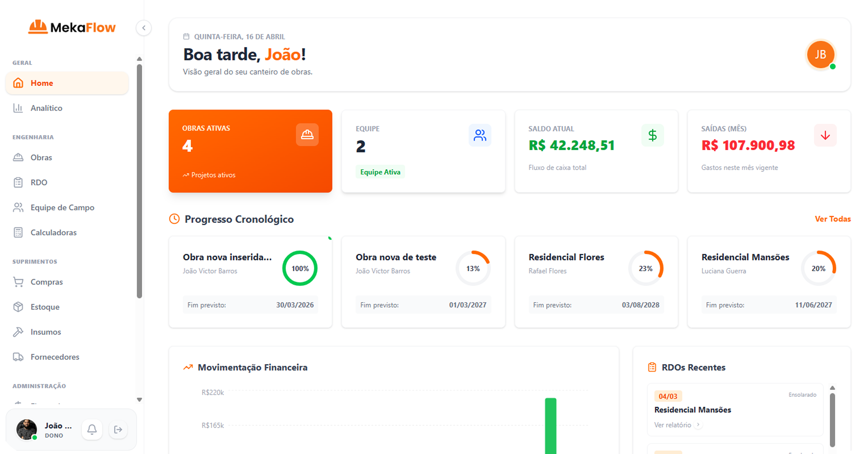Click the Equipe de Campo people icon
The image size is (868, 454).
pyautogui.click(x=18, y=207)
